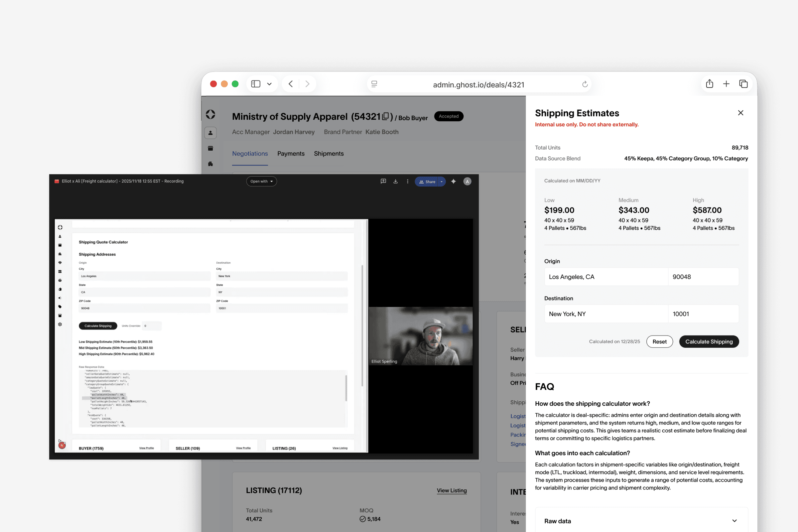The image size is (798, 532).
Task: Click the origin ZIP field 90048
Action: coord(703,277)
